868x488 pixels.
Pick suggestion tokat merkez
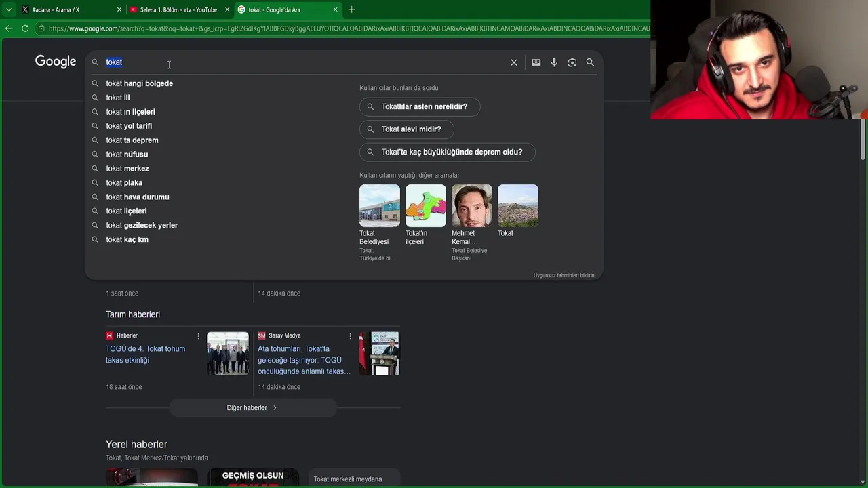tap(127, 169)
